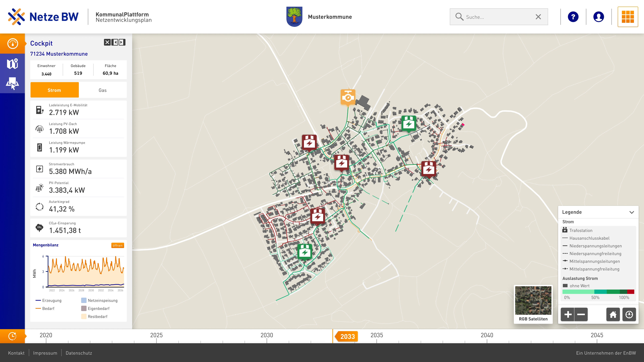Select the Strom tab
The height and width of the screenshot is (362, 644).
click(55, 90)
